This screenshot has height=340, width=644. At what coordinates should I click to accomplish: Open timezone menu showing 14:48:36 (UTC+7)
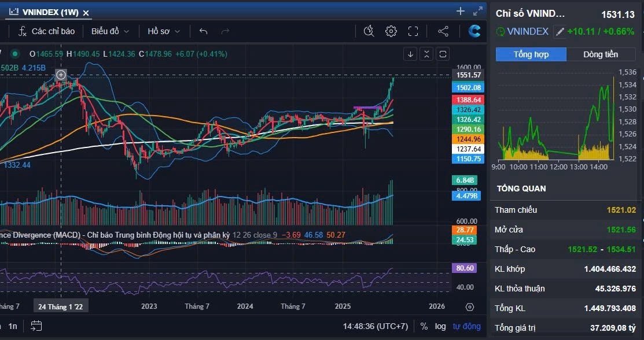click(x=376, y=326)
